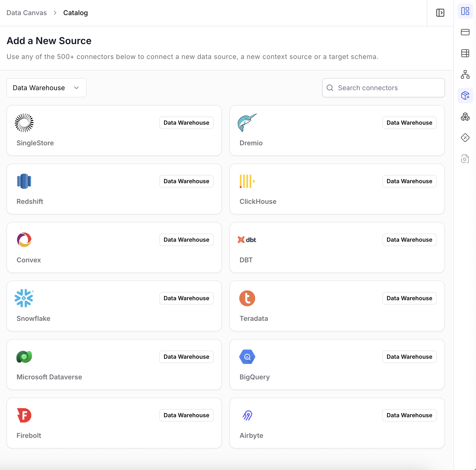Select the hierarchy diagram sidebar icon

pos(465,74)
